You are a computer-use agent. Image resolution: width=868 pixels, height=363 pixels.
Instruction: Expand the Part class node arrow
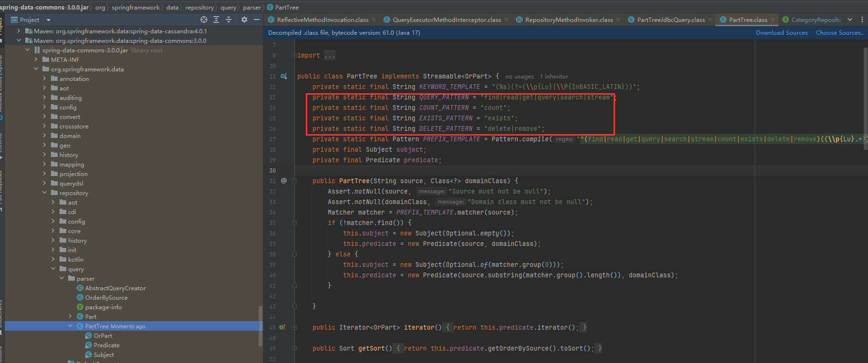click(x=70, y=316)
